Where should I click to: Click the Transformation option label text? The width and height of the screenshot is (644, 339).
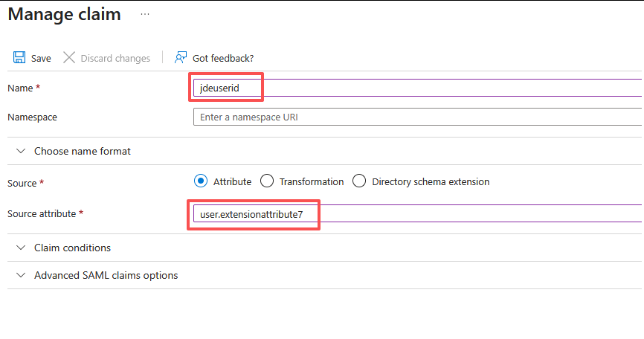pos(312,182)
